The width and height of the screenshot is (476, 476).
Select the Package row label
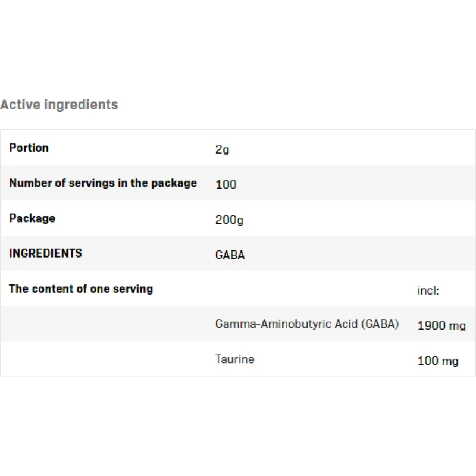click(x=32, y=218)
